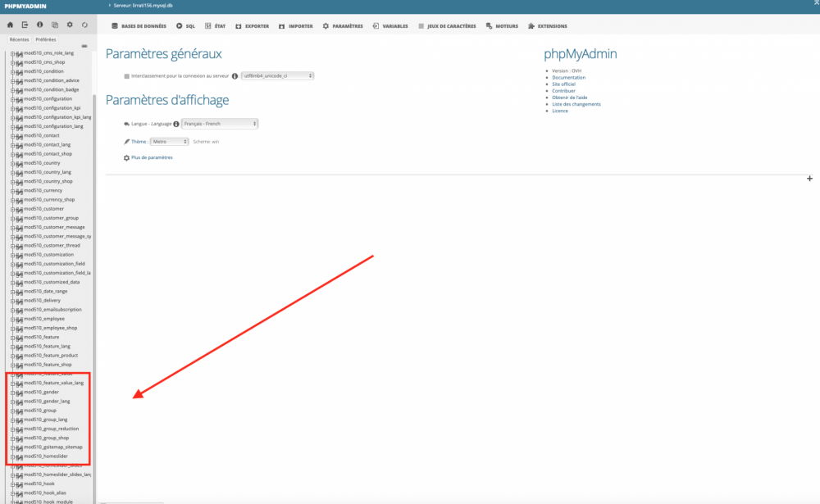Click the table icon for mod510_group
Image resolution: width=820 pixels, height=504 pixels.
pos(20,411)
